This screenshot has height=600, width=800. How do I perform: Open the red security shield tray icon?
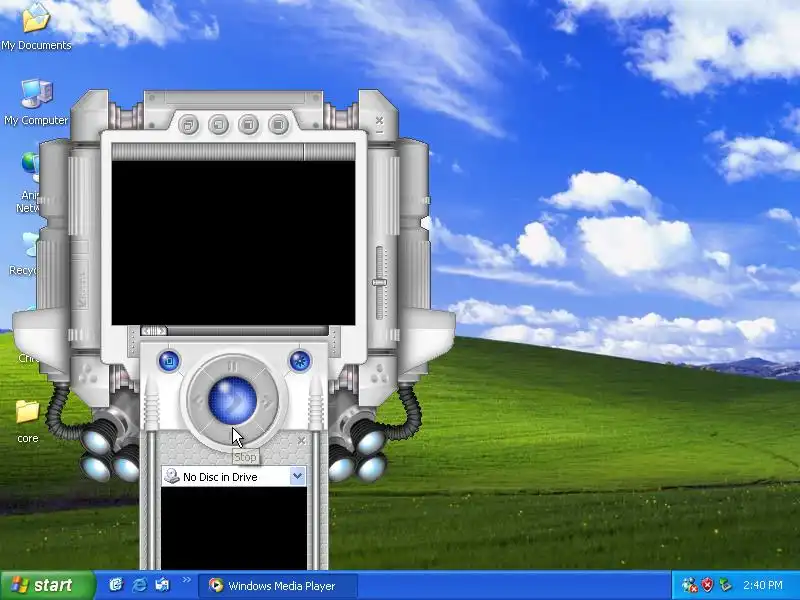click(707, 585)
